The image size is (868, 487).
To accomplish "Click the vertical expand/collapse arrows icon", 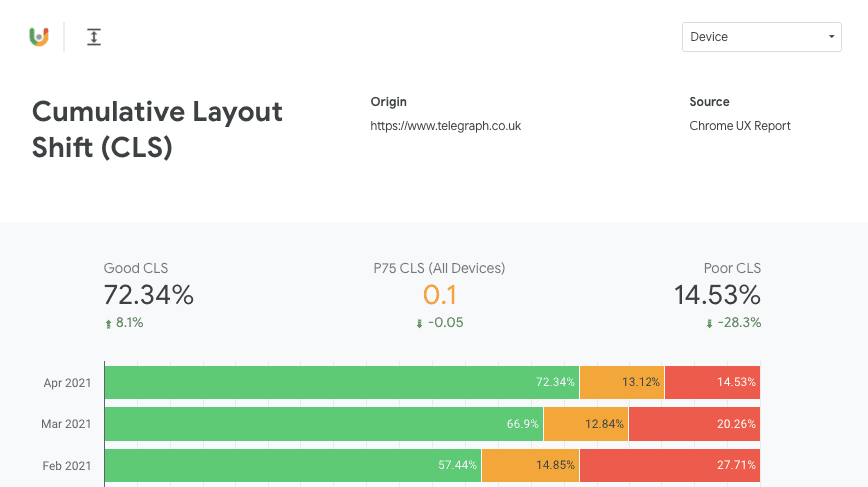I will click(x=94, y=37).
